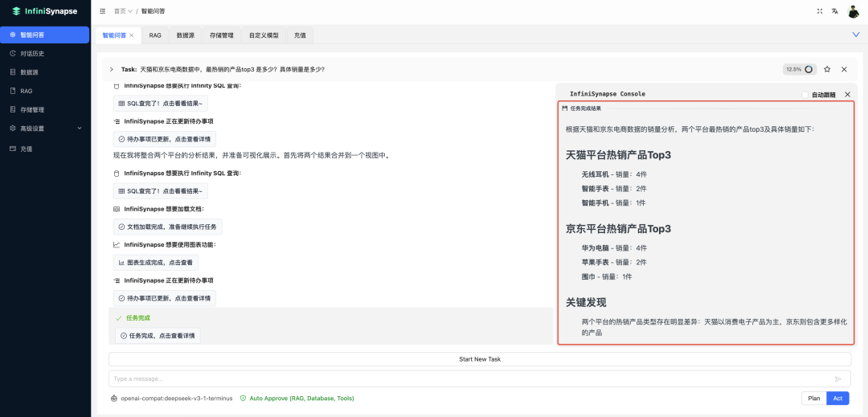The height and width of the screenshot is (417, 868).
Task: Open 任务完成，点击查看详情 button
Action: tap(158, 336)
